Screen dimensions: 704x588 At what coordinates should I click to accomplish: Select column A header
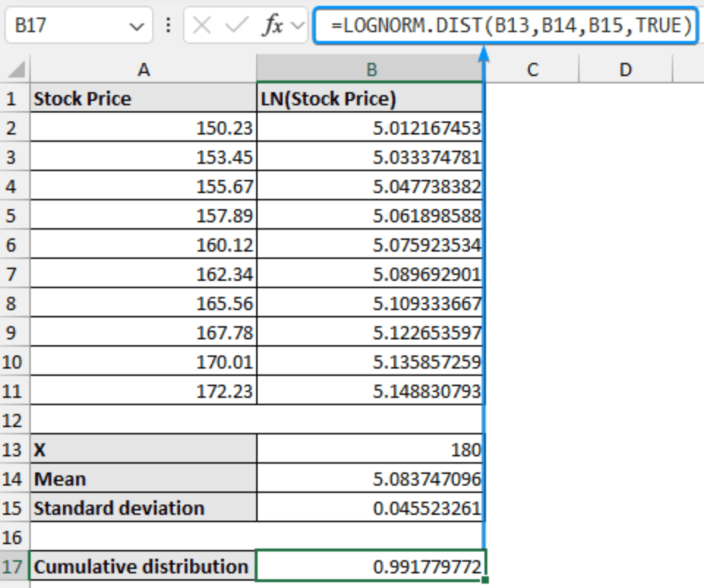coord(144,70)
